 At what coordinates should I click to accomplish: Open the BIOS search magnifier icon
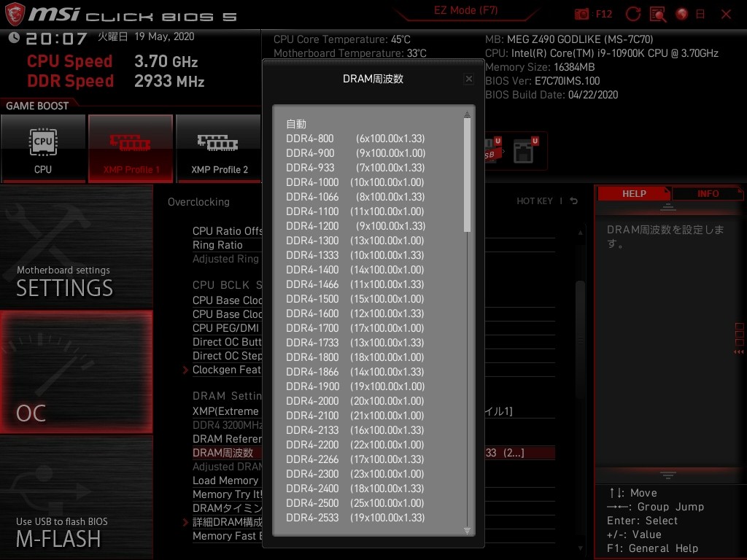point(658,15)
